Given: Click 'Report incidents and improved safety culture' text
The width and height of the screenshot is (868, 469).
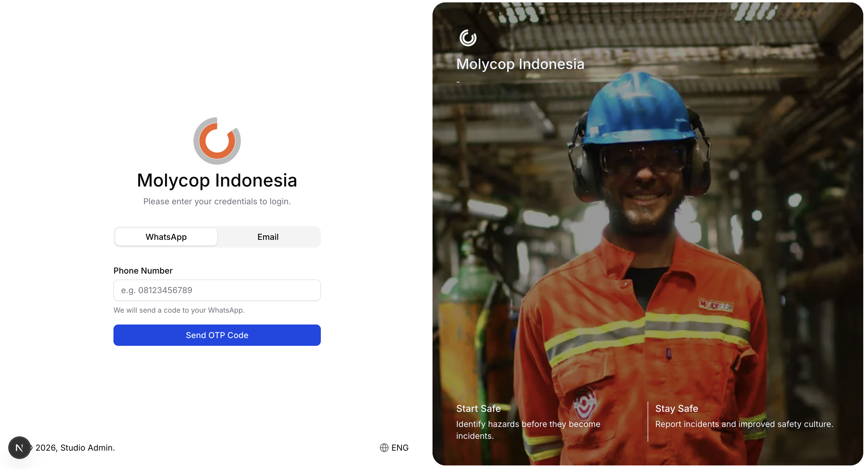Looking at the screenshot, I should coord(744,424).
